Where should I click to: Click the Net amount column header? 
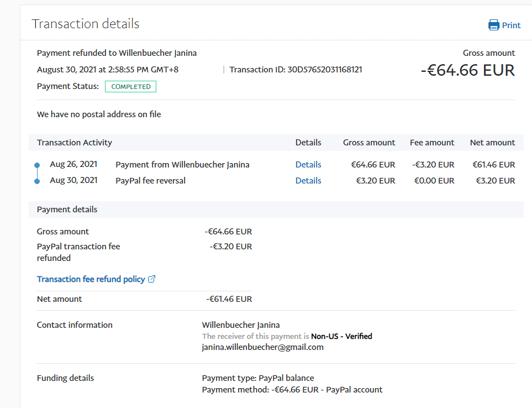[492, 142]
